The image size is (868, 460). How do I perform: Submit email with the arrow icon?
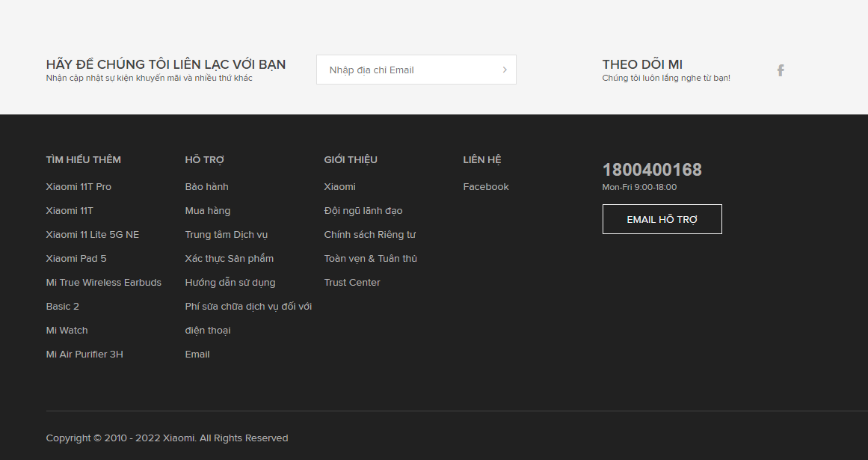[505, 70]
